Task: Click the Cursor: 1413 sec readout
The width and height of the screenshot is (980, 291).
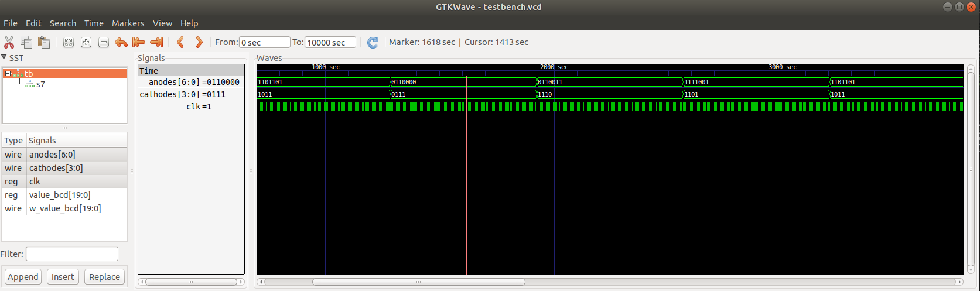Action: (x=496, y=42)
